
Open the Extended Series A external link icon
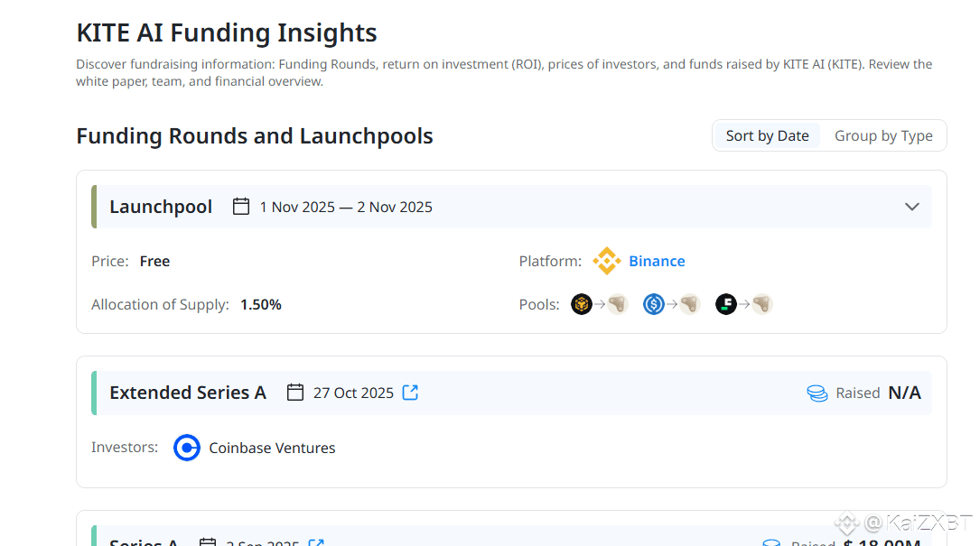(x=410, y=393)
